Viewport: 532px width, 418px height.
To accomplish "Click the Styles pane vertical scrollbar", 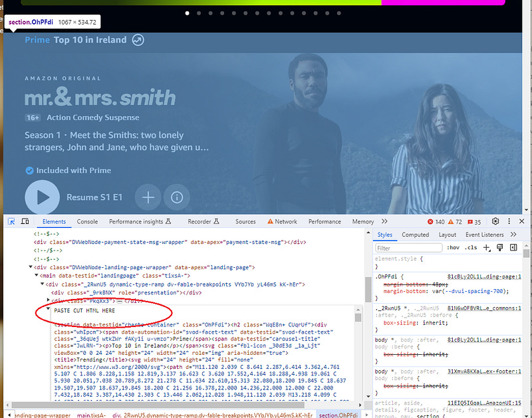I will 526,253.
